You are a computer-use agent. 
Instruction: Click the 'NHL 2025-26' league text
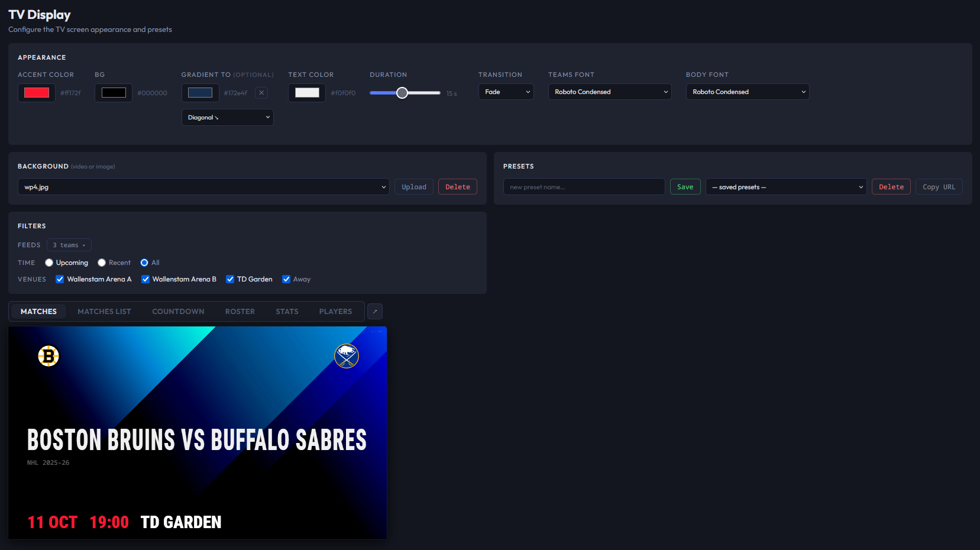48,463
